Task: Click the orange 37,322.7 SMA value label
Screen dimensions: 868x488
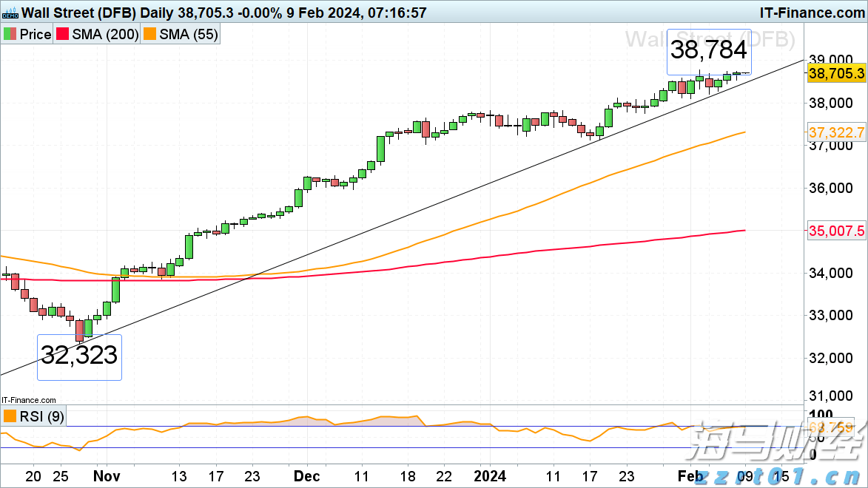Action: pos(836,132)
